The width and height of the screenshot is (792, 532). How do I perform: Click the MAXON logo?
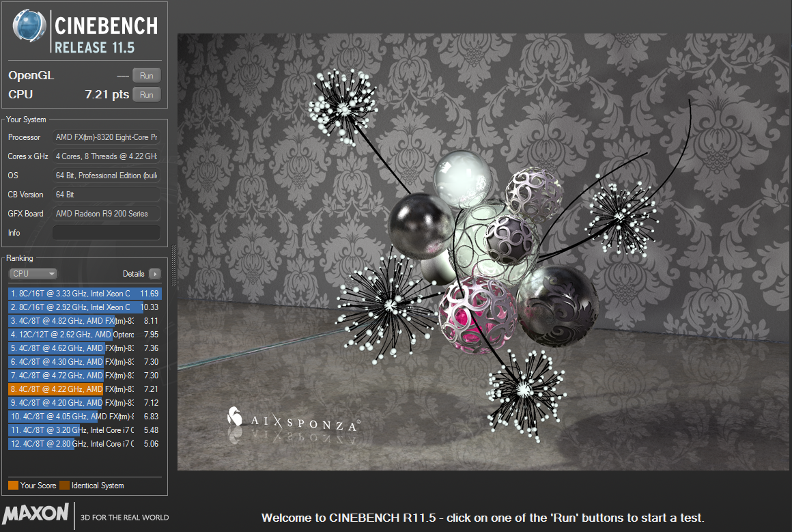click(36, 514)
